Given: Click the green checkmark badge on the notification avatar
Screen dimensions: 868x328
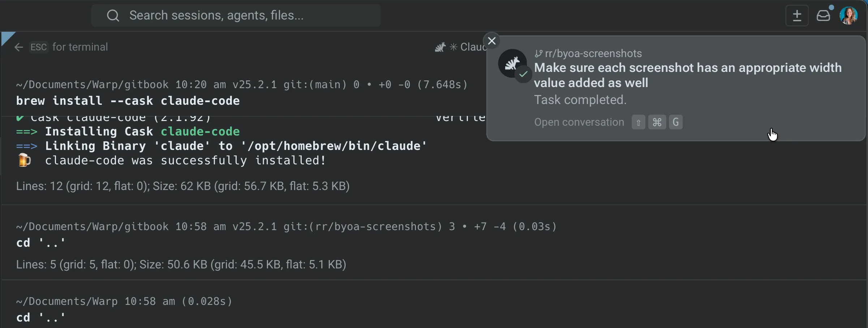Looking at the screenshot, I should pos(523,74).
